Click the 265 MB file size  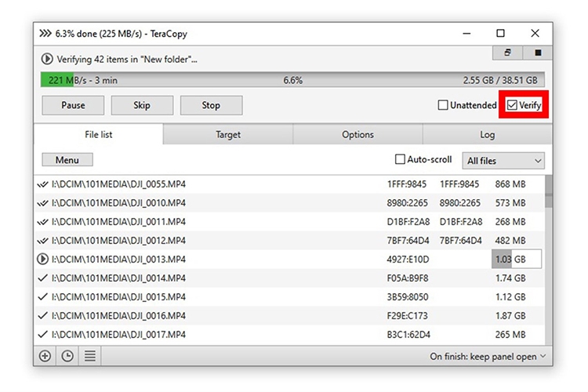(x=510, y=334)
